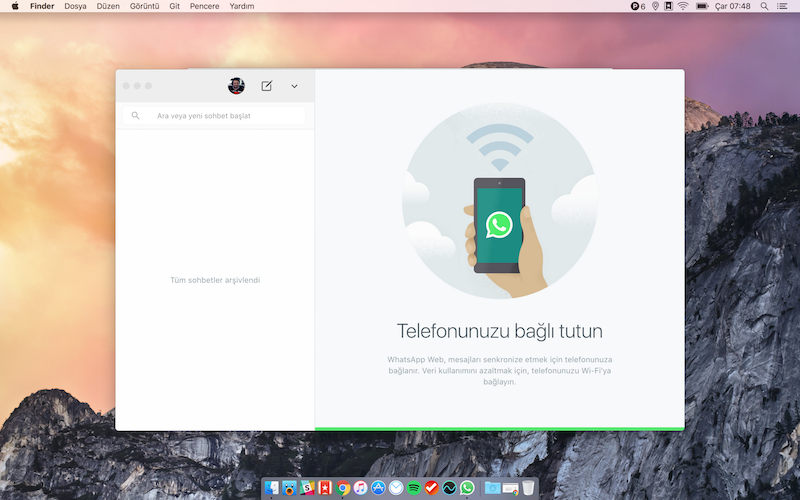
Task: Open Tweetbot from the Dock
Action: pyautogui.click(x=290, y=488)
